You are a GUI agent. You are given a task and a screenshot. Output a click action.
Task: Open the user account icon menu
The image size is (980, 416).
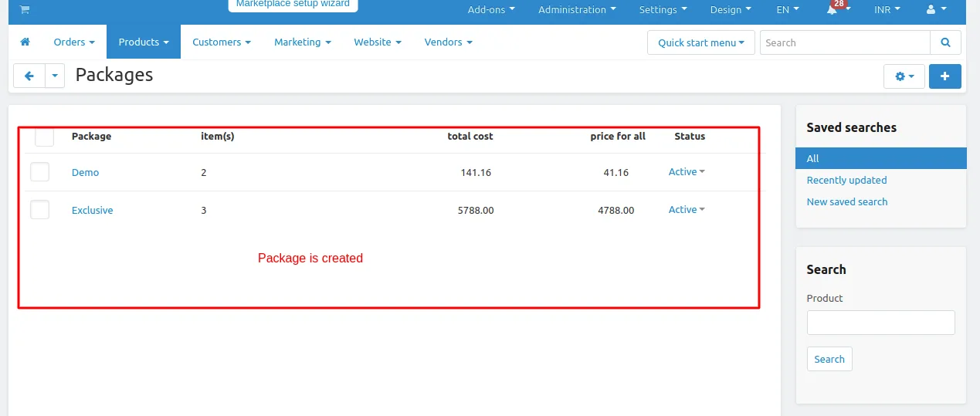point(935,10)
